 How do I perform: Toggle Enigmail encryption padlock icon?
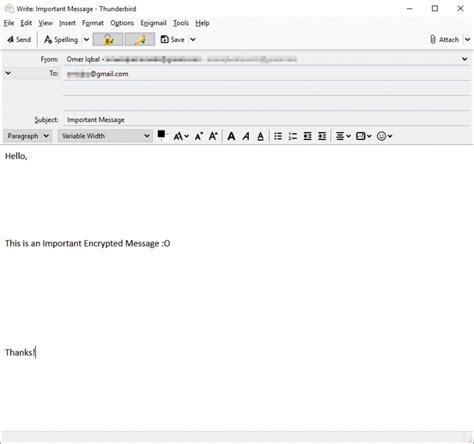(108, 40)
